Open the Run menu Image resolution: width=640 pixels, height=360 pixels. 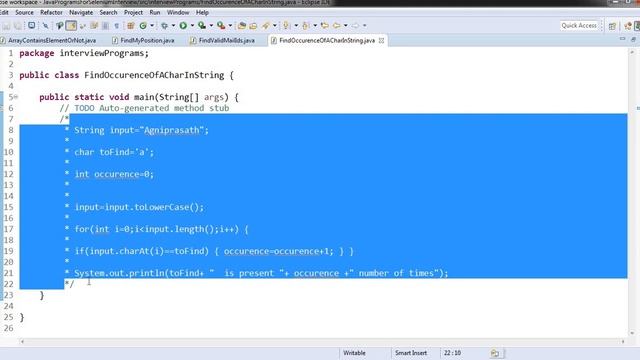(155, 13)
